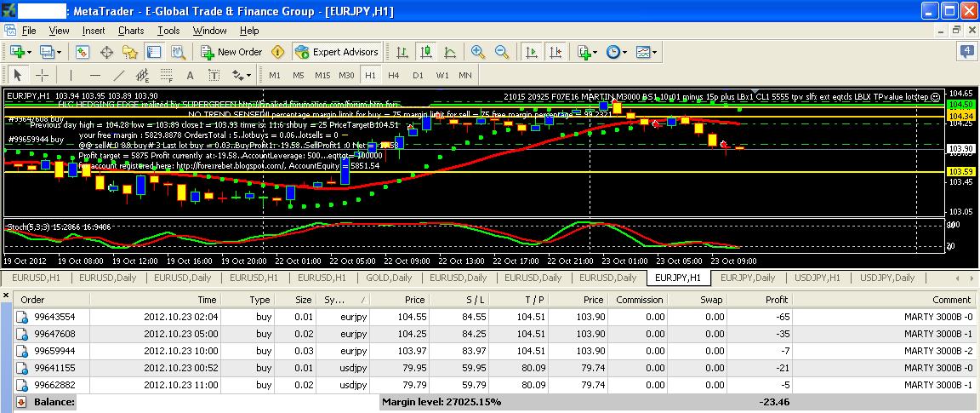Viewport: 980px width, 413px height.
Task: Toggle the Chart Shift icon
Action: tap(555, 52)
